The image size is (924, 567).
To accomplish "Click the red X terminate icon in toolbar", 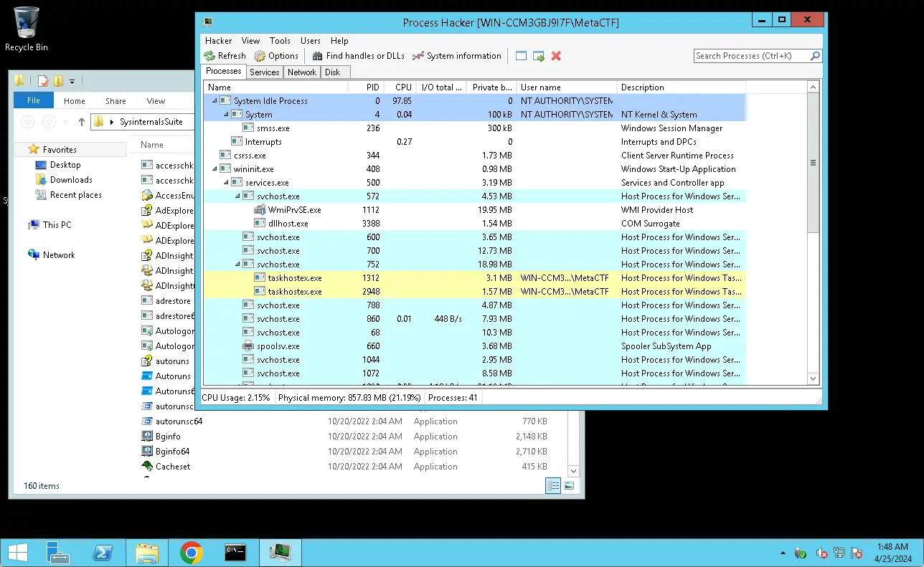I will 556,56.
